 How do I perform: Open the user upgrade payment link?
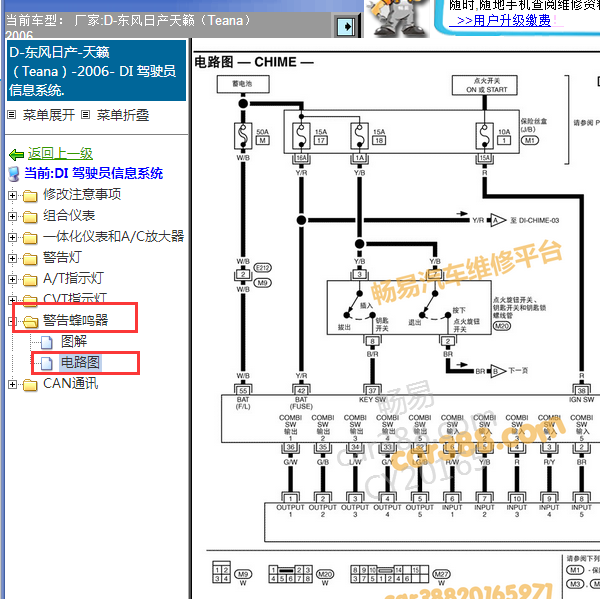[x=504, y=20]
